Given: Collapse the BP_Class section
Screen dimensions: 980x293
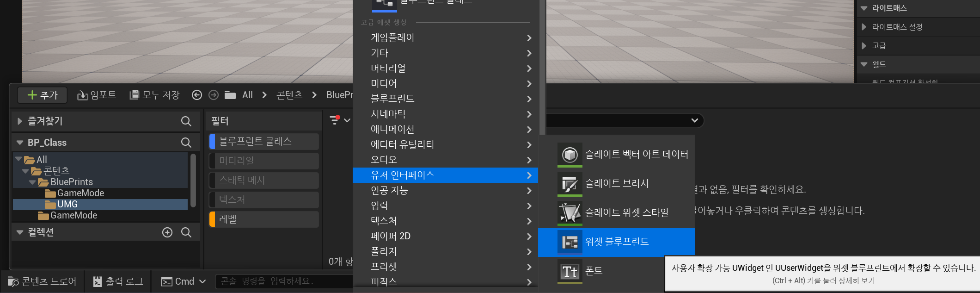Looking at the screenshot, I should tap(20, 143).
